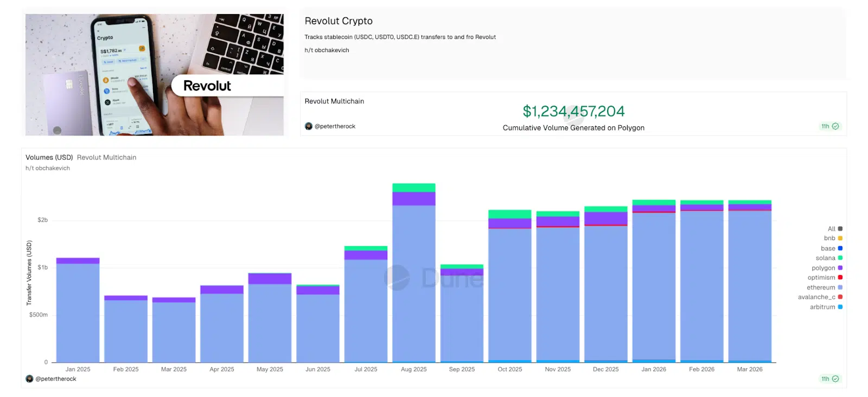This screenshot has width=868, height=397.
Task: Click the @petertherock avatar in the chart footer
Action: point(29,379)
